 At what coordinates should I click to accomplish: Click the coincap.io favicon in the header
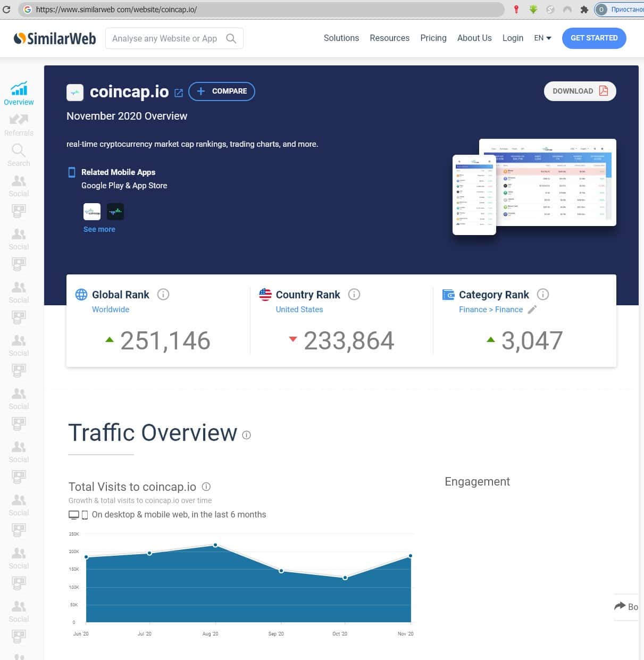click(x=75, y=92)
